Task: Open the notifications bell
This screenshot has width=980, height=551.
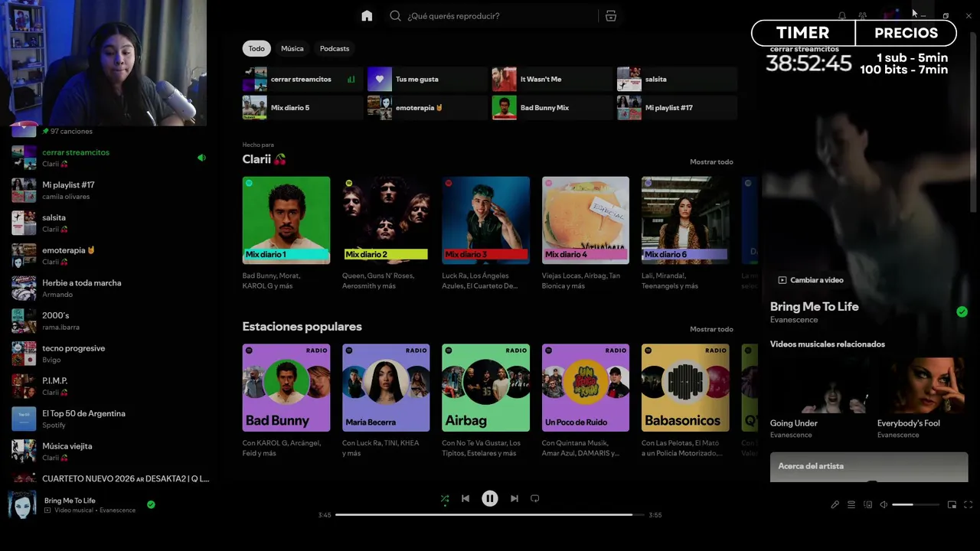Action: click(842, 16)
